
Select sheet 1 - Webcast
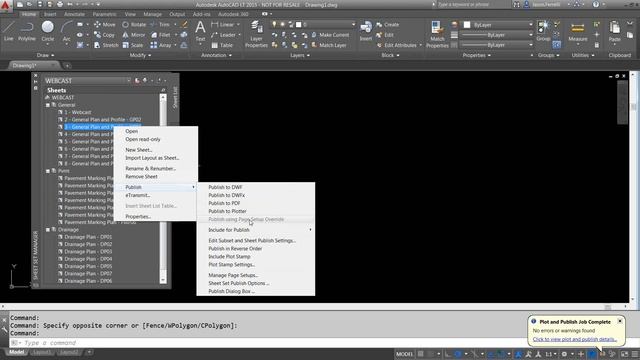click(x=78, y=112)
